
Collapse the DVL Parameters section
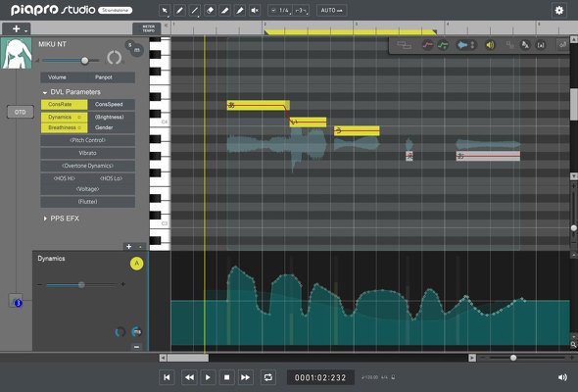(45, 92)
